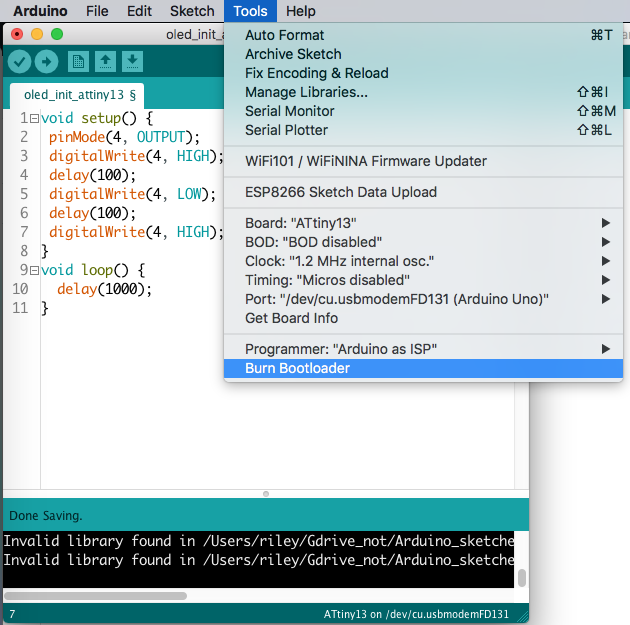Expand Timing: "Micros disabled" submenu
630x625 pixels.
423,280
